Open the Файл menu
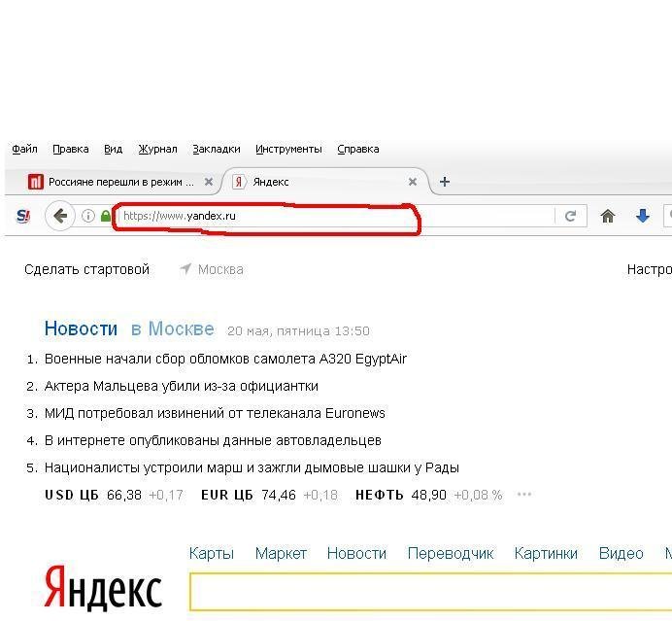 (24, 149)
